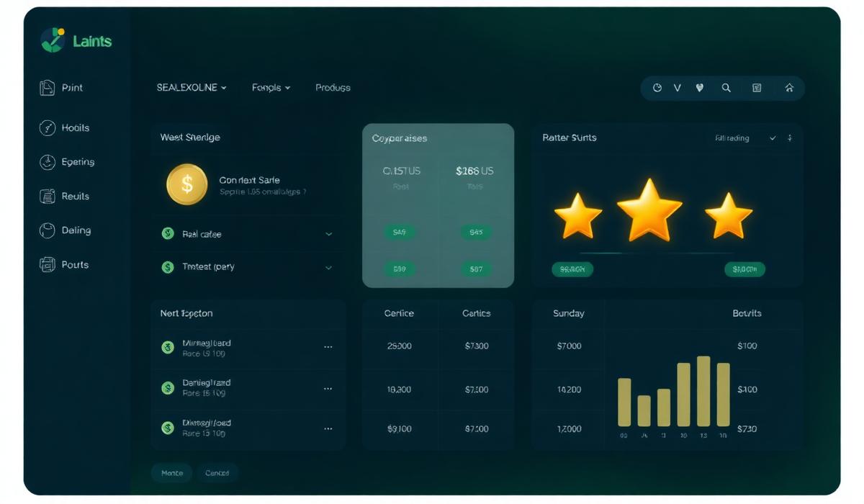864x504 pixels.
Task: Click the home icon in top toolbar
Action: coord(789,88)
